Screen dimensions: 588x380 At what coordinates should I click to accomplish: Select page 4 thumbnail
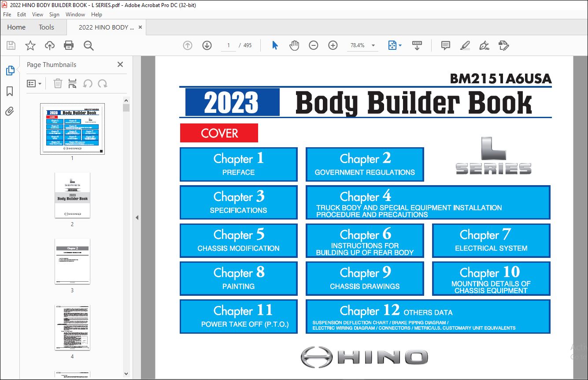[72, 327]
